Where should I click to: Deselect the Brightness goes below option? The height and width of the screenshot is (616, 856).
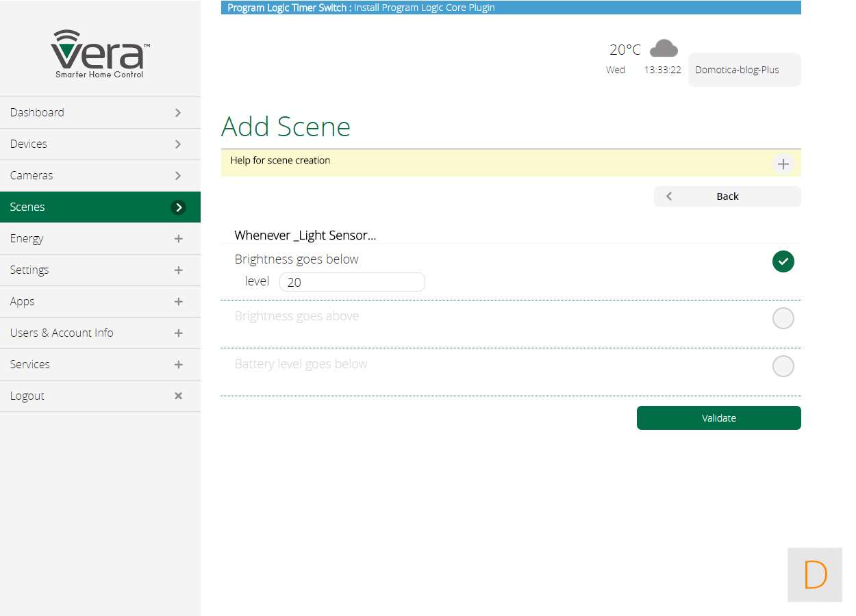[x=783, y=261]
